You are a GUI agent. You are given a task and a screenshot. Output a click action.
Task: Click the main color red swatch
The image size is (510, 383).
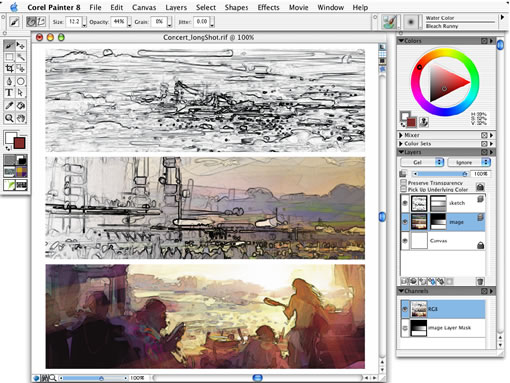tap(20, 143)
